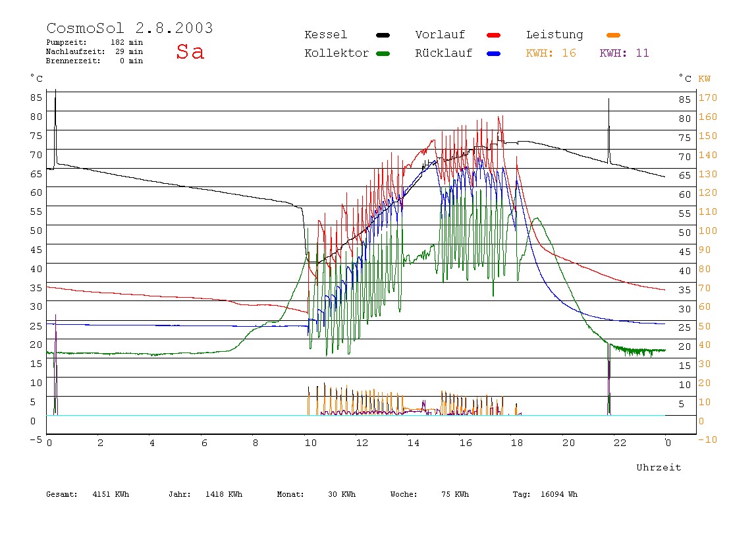This screenshot has height=535, width=756.
Task: Click the "-10" tick on the KW axis
Action: tap(708, 439)
